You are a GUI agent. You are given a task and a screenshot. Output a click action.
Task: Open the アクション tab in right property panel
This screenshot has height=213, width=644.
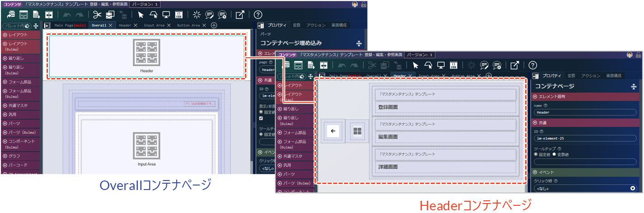pos(591,76)
